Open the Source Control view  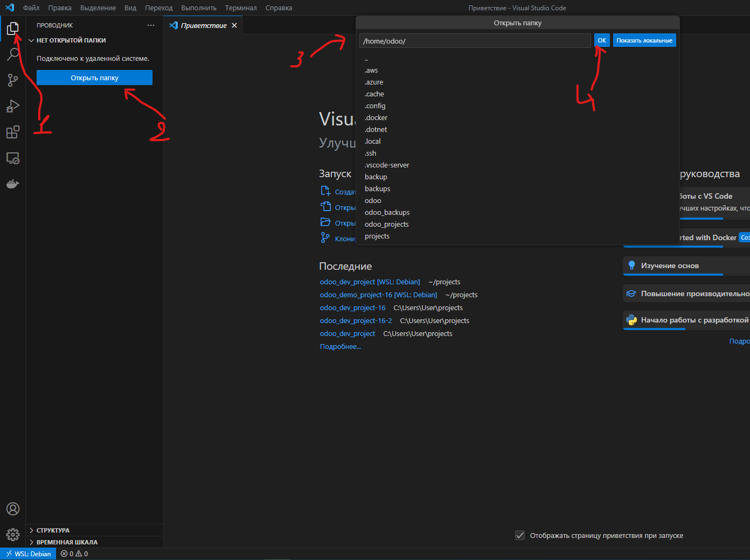13,80
